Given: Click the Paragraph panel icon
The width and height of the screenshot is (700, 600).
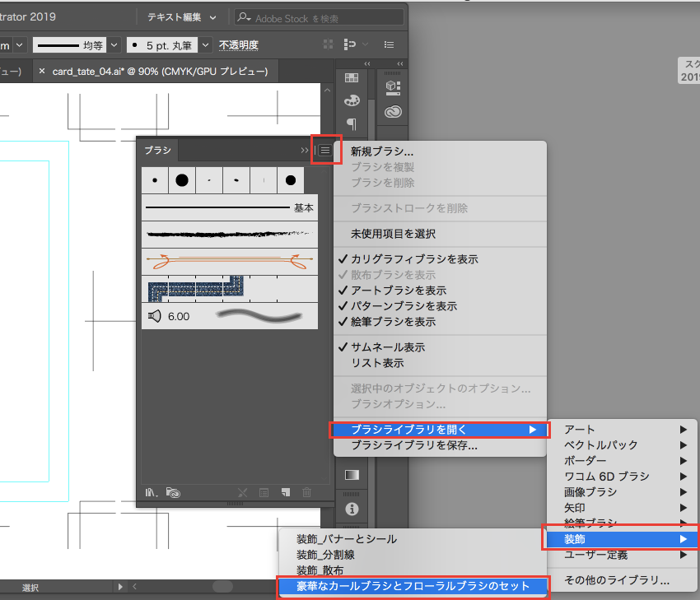Looking at the screenshot, I should point(352,123).
